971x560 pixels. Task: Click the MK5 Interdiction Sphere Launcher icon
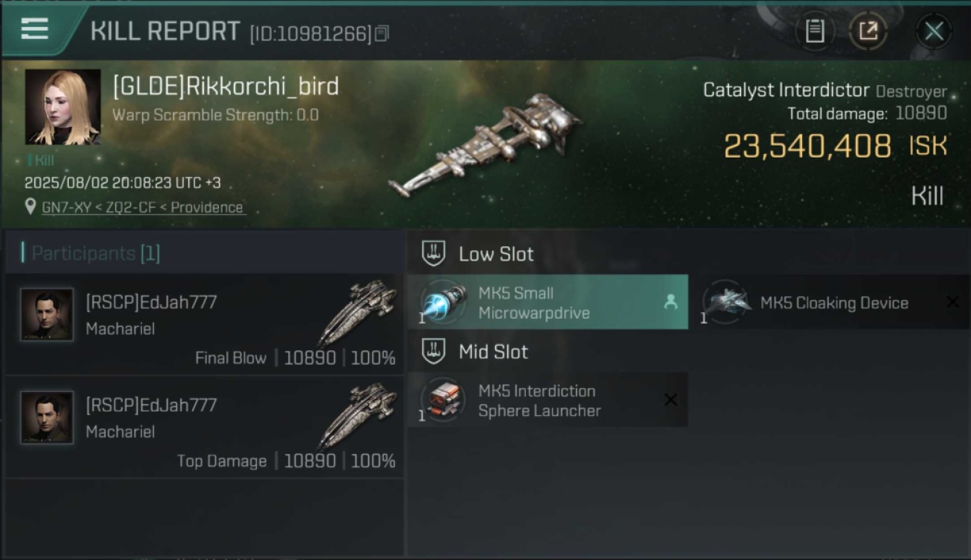(443, 400)
